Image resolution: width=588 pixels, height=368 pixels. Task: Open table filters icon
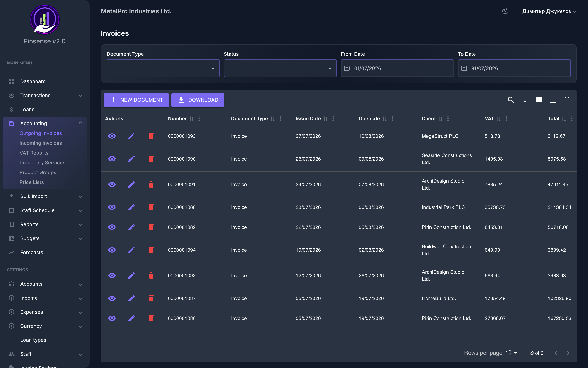[x=525, y=100]
